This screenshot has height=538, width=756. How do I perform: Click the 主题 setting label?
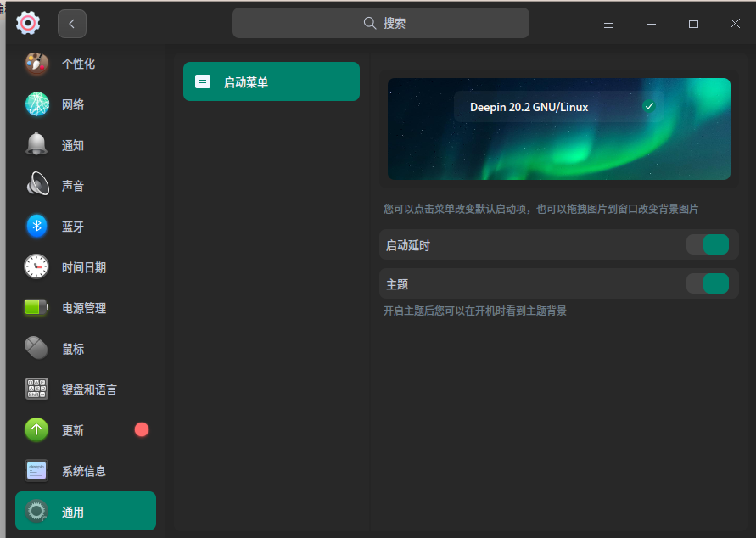tap(397, 284)
